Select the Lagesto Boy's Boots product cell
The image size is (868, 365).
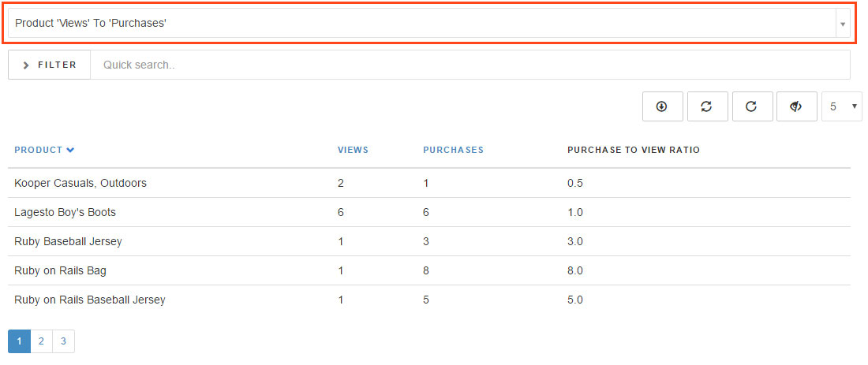(x=65, y=212)
